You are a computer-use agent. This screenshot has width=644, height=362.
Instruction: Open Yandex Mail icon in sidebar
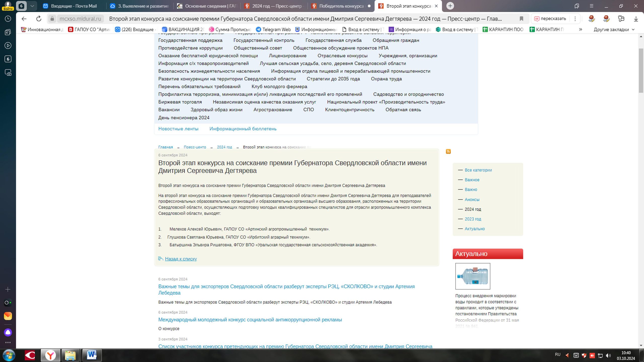pyautogui.click(x=8, y=316)
